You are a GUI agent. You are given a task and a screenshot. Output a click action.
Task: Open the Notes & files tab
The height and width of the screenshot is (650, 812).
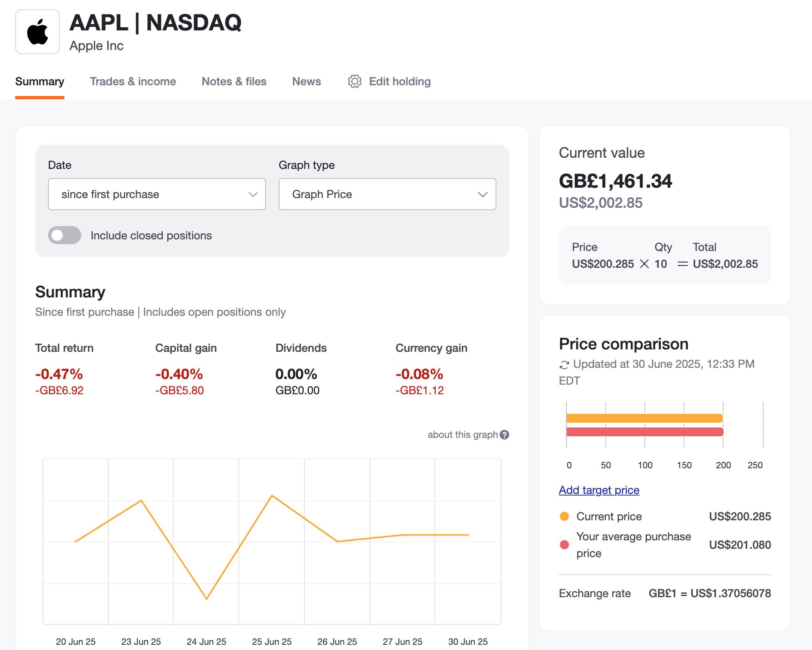pos(234,82)
